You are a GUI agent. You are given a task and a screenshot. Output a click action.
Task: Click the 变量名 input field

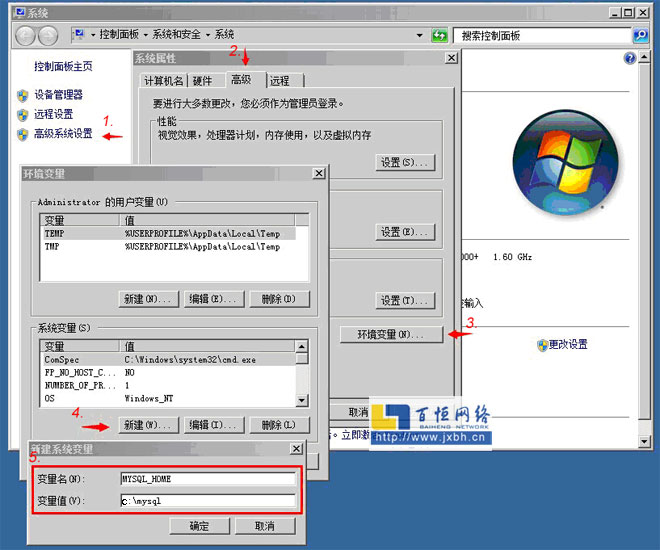click(208, 479)
